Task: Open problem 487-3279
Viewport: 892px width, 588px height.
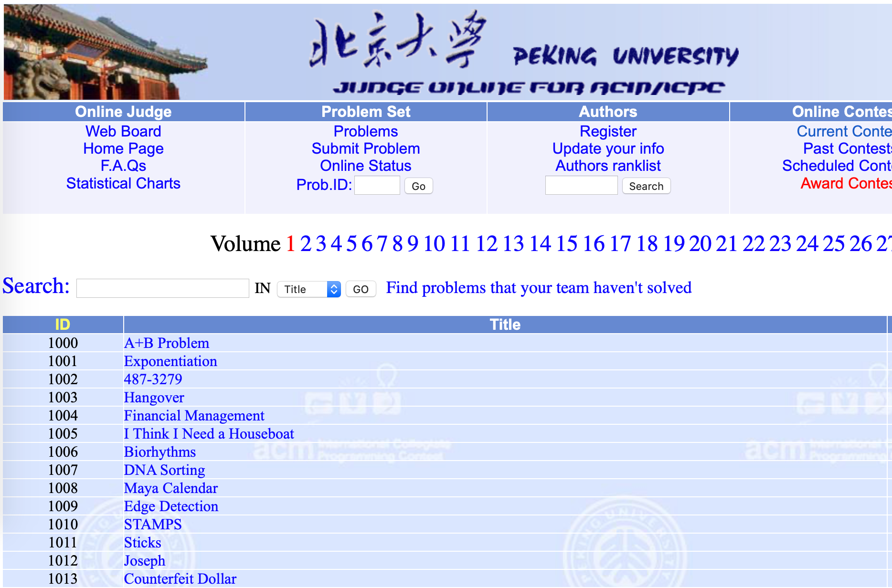Action: tap(153, 379)
